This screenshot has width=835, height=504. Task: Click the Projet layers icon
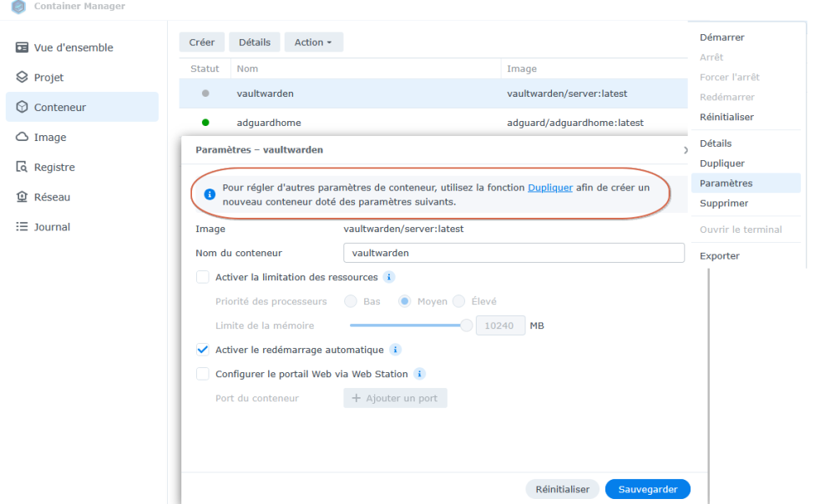[22, 77]
